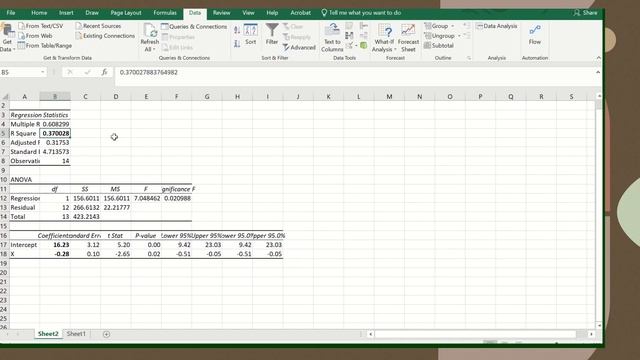Click the Group outline icon
The width and height of the screenshot is (640, 360).
[428, 26]
